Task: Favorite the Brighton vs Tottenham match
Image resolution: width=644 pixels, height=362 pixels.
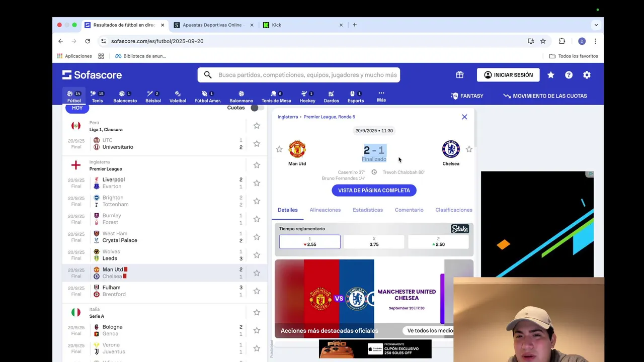Action: click(x=257, y=201)
